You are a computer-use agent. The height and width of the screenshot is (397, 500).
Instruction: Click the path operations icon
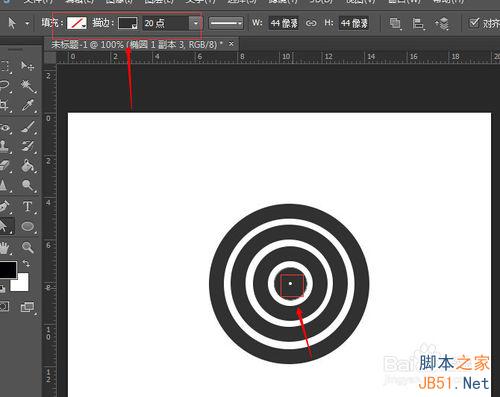tap(395, 23)
